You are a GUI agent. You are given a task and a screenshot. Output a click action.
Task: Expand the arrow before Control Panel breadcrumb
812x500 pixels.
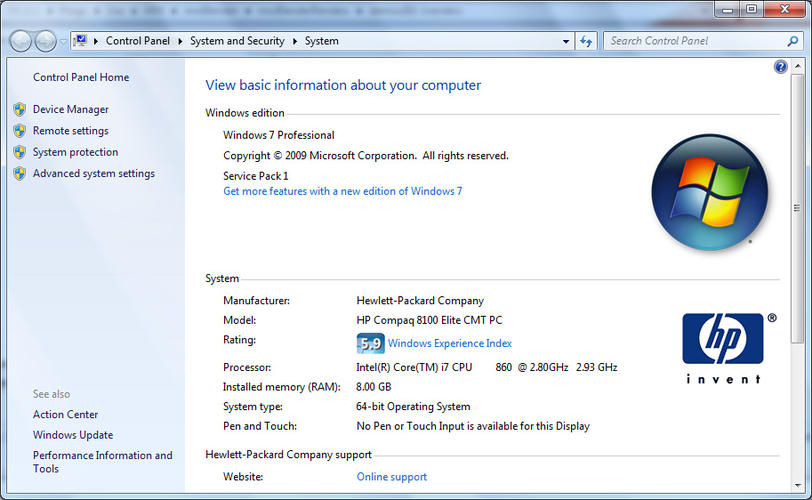pos(96,41)
